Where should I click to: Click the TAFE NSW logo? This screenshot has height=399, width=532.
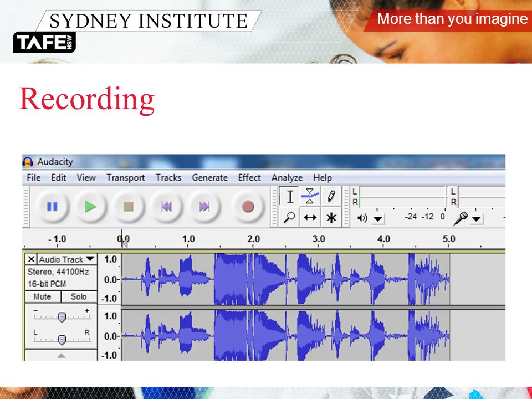tap(44, 43)
